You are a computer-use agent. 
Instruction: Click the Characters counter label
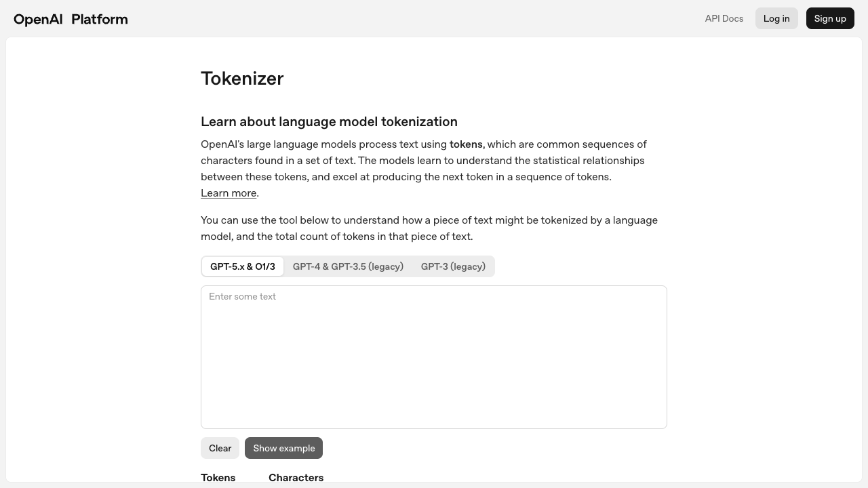296,478
